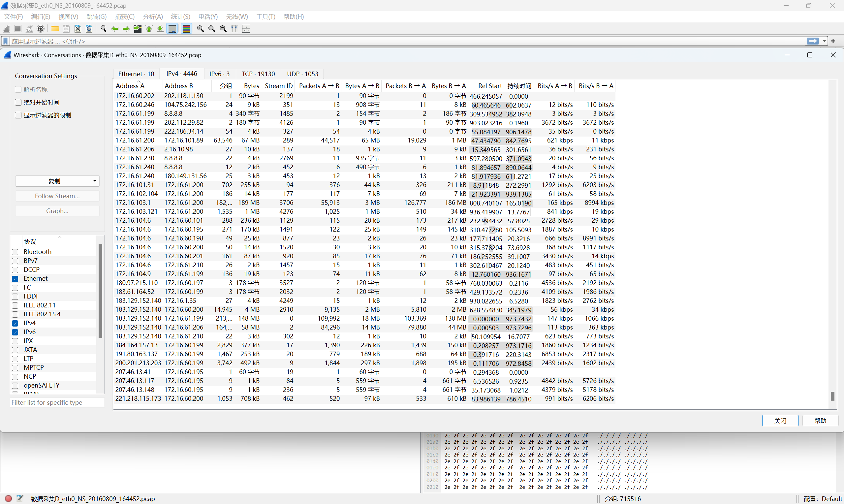Toggle auto-scroll during live capture
This screenshot has width=844, height=504.
[172, 29]
